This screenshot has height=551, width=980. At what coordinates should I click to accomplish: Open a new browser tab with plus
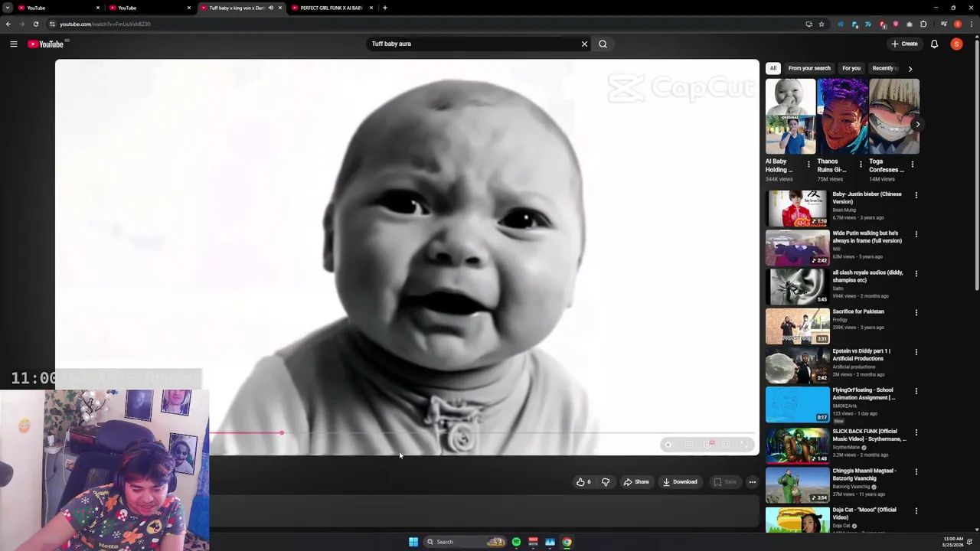coord(385,8)
